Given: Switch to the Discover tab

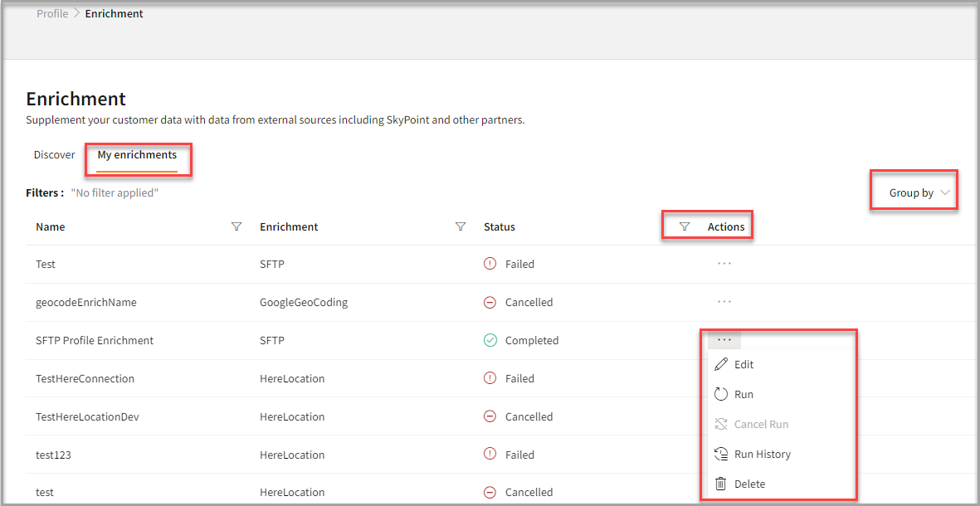Looking at the screenshot, I should click(54, 155).
